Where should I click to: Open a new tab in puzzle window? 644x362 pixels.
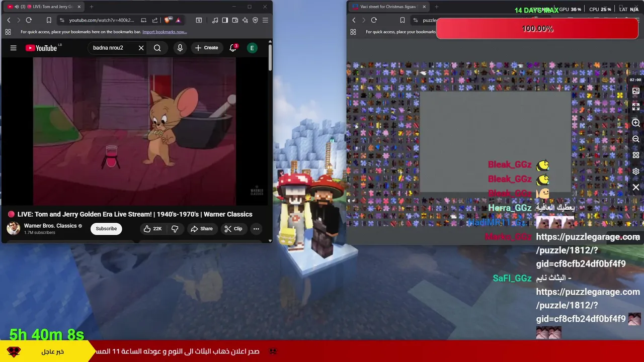coord(436,7)
